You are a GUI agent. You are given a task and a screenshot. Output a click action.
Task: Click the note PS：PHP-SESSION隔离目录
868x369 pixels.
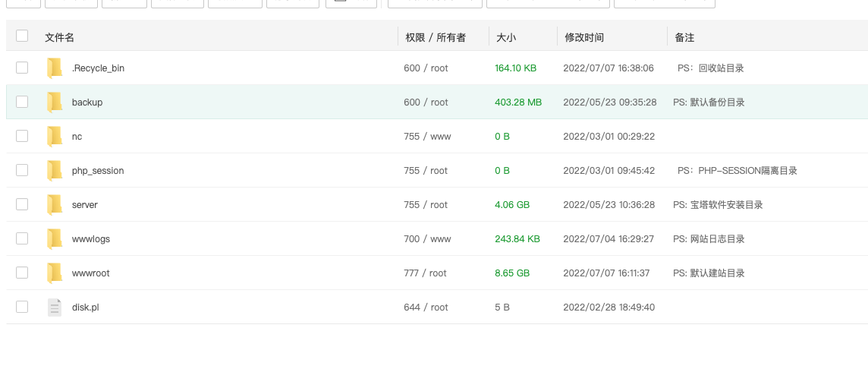pyautogui.click(x=737, y=171)
